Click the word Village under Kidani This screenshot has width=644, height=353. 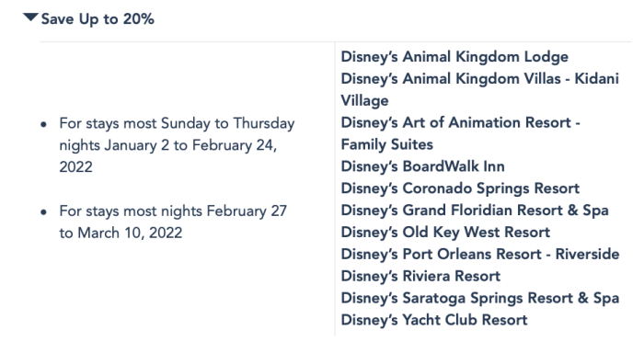(364, 100)
